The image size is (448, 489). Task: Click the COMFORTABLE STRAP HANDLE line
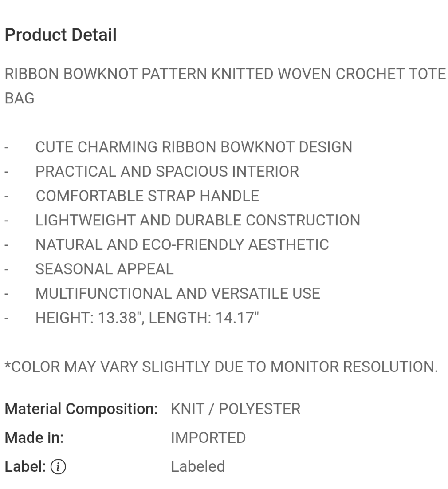click(x=147, y=196)
